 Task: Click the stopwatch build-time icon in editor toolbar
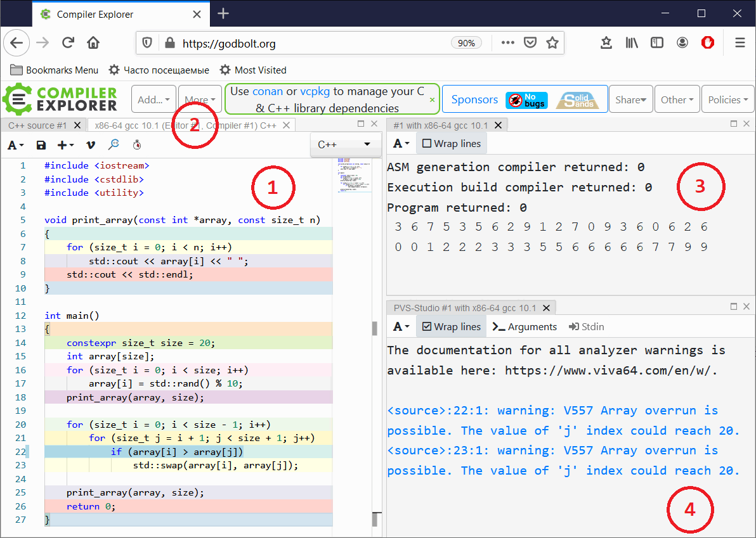click(137, 145)
